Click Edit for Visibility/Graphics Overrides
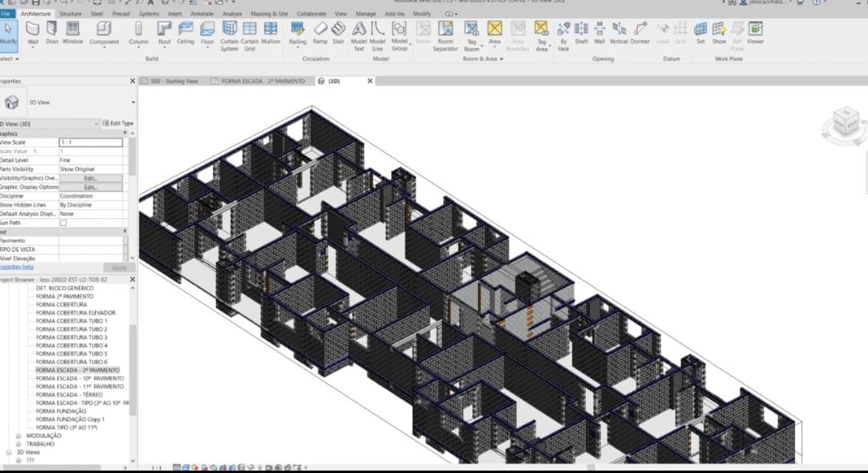Screen dimensions: 868x473 coord(90,179)
